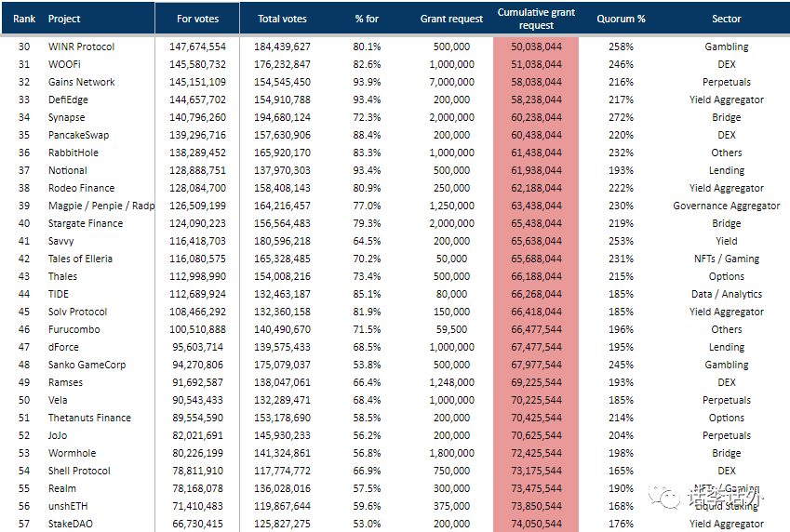This screenshot has height=532, width=790.
Task: Select the Data / Analytics sector cell
Action: [727, 294]
